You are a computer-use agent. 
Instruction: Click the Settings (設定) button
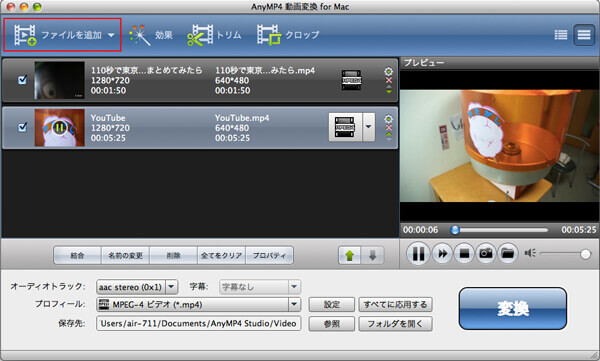click(x=331, y=305)
